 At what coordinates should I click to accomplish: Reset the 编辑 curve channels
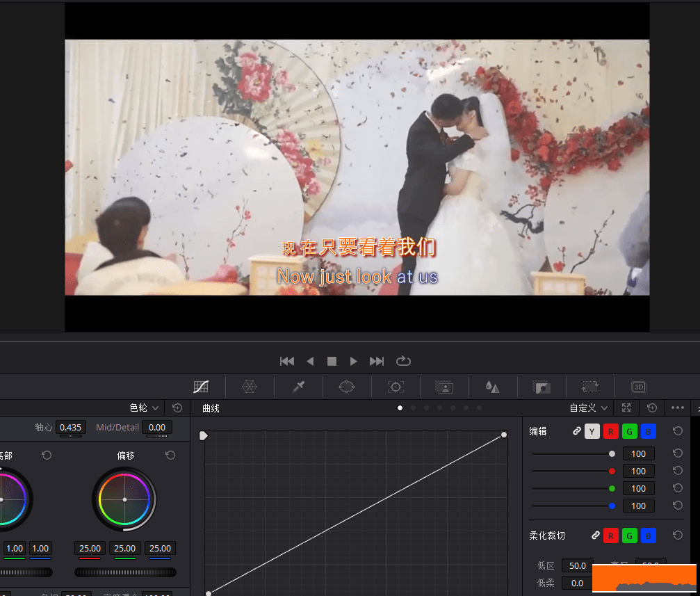pos(678,430)
